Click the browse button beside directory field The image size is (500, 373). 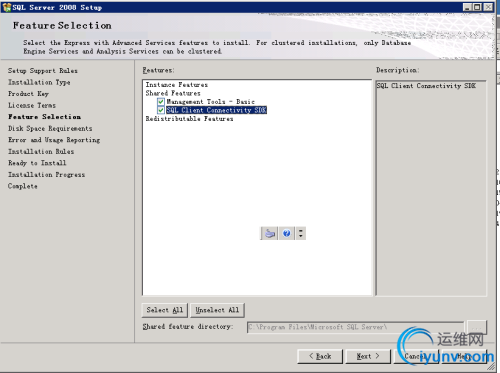tap(477, 327)
